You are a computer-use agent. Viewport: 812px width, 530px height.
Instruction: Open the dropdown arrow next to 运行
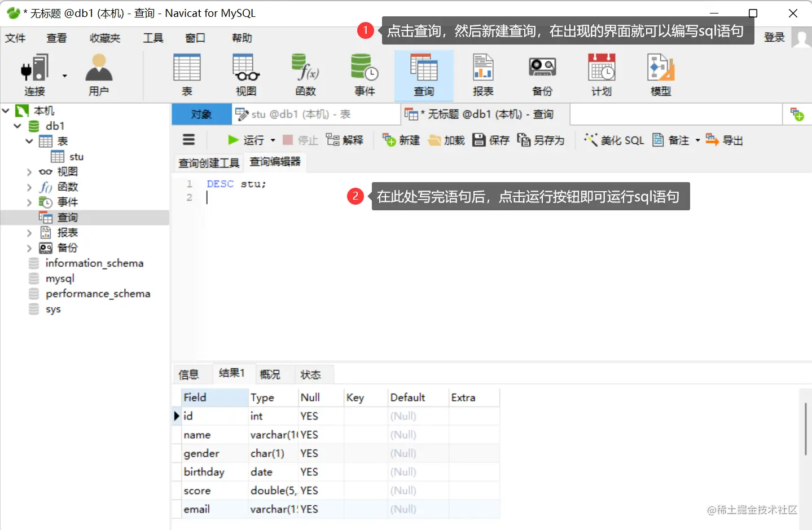[x=273, y=140]
